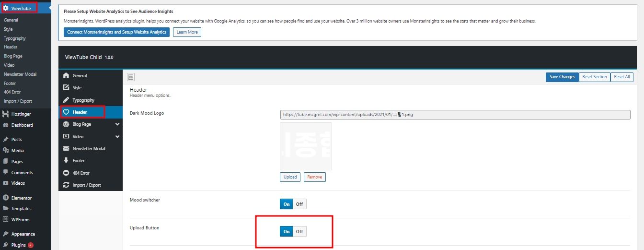Screen dimensions: 644x250
Task: Click the WPForms icon
Action: click(6, 219)
